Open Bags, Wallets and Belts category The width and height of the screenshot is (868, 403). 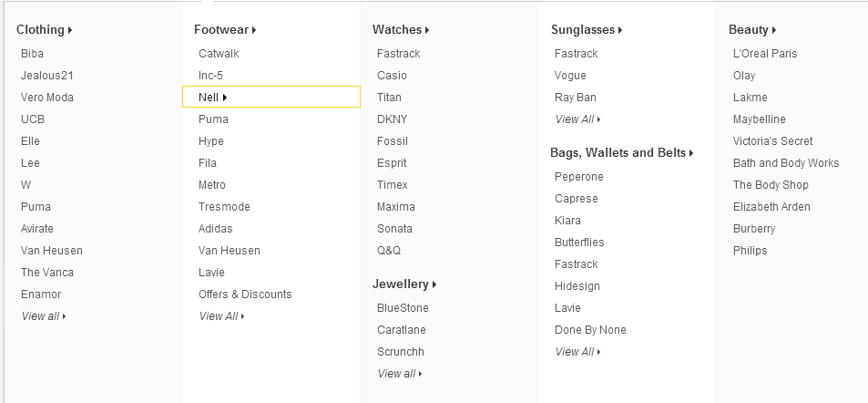pyautogui.click(x=621, y=153)
